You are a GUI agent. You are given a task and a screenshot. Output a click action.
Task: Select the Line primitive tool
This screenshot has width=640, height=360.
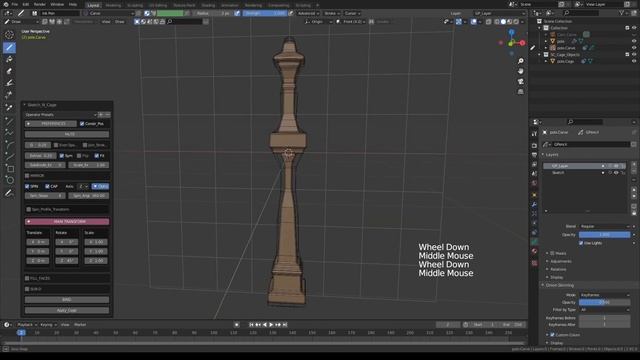coord(9,121)
